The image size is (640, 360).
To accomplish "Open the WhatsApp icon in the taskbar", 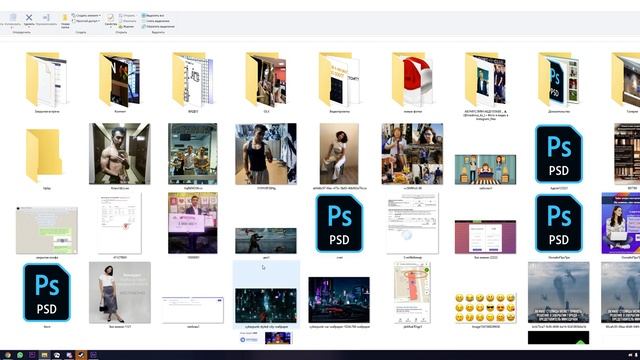I will [x=20, y=355].
